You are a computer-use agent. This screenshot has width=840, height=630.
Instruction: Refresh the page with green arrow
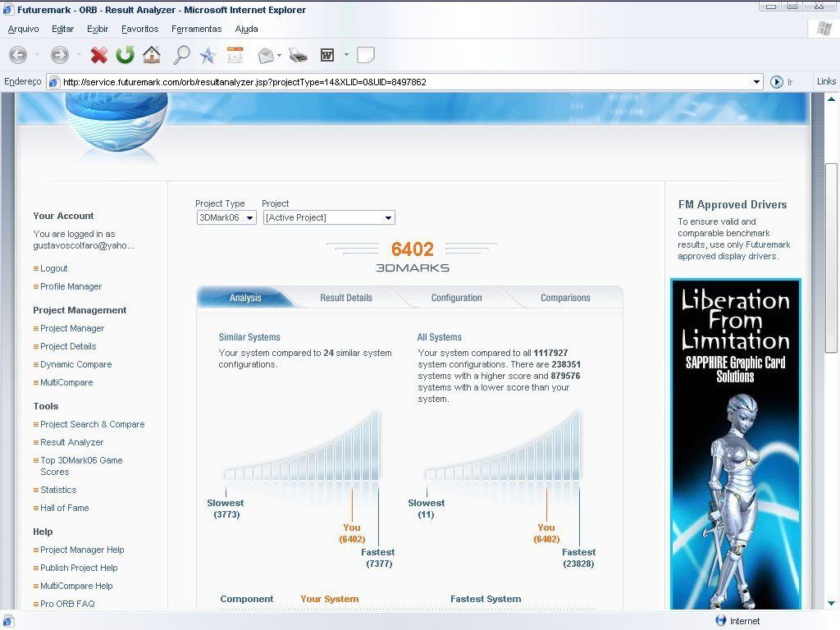pos(126,55)
